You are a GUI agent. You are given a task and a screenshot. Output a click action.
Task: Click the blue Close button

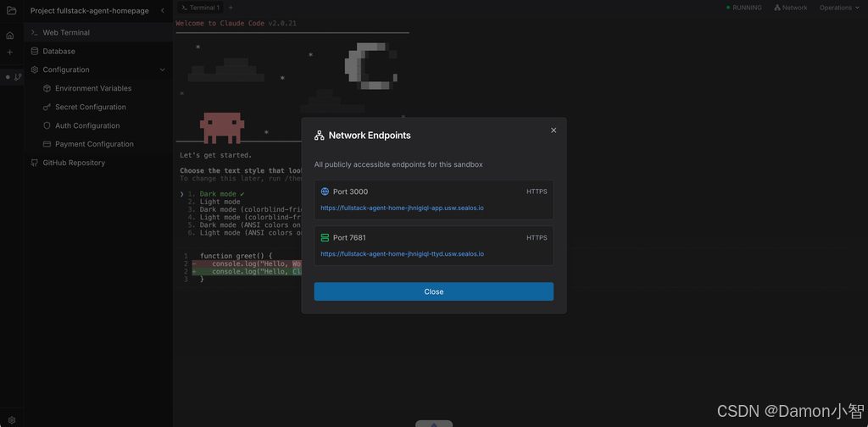click(x=433, y=291)
